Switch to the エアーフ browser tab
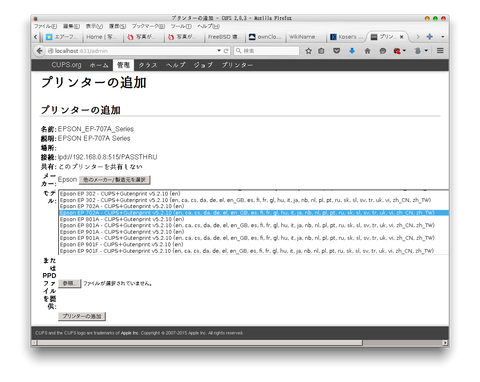This screenshot has height=382, width=480. point(62,37)
